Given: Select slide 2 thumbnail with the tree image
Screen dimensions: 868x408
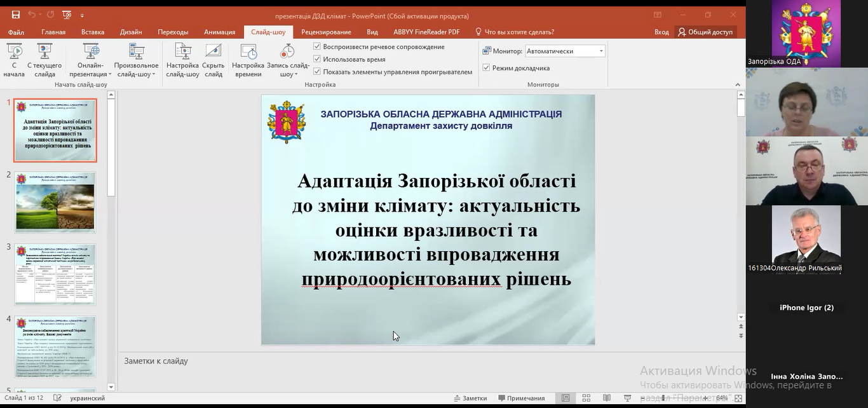Looking at the screenshot, I should click(55, 202).
